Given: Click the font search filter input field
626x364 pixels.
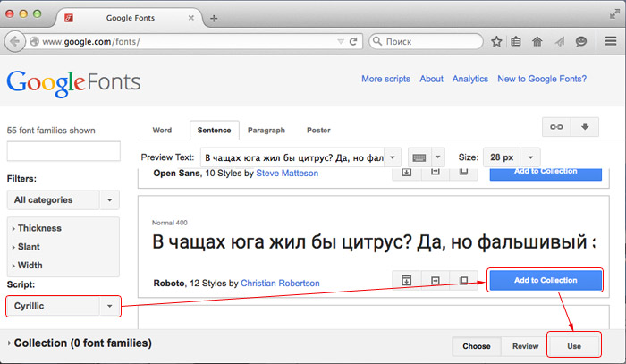Looking at the screenshot, I should (x=63, y=151).
